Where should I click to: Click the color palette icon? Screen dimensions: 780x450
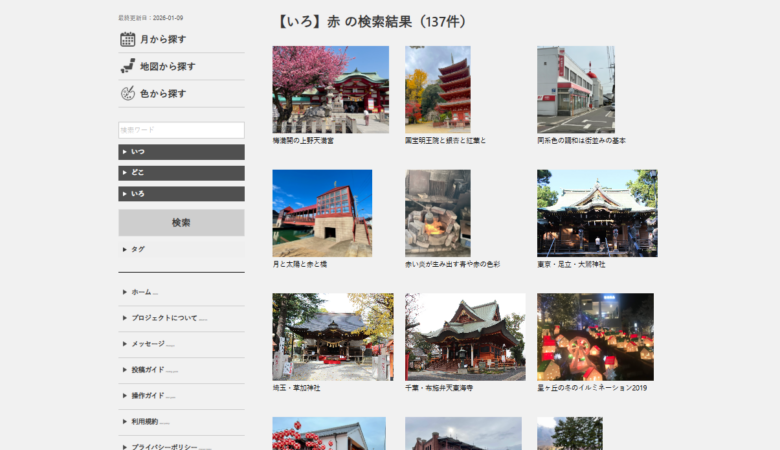(x=127, y=93)
